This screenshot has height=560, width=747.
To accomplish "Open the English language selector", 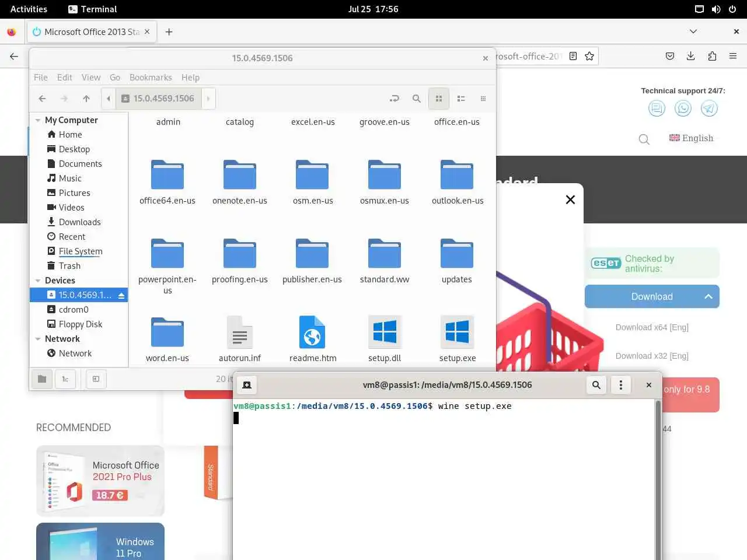I will (x=691, y=138).
